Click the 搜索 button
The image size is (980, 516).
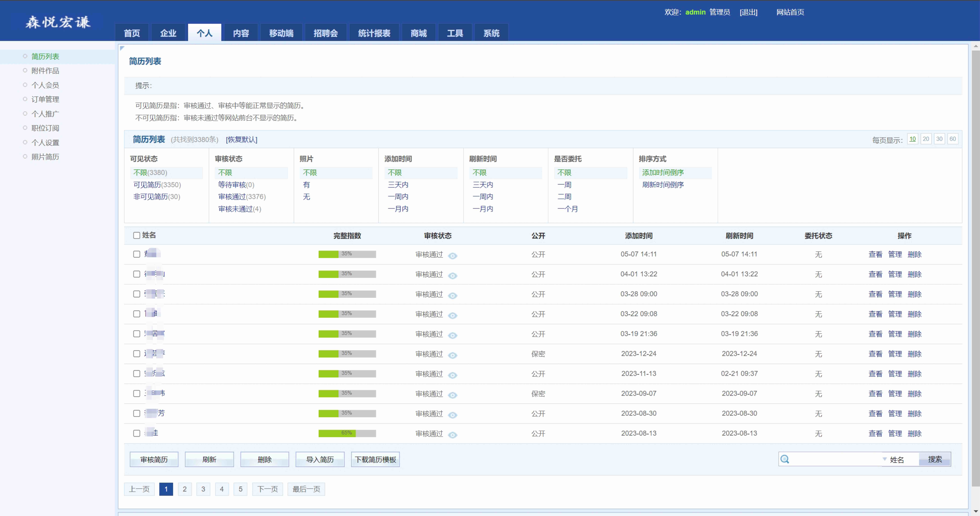point(935,459)
